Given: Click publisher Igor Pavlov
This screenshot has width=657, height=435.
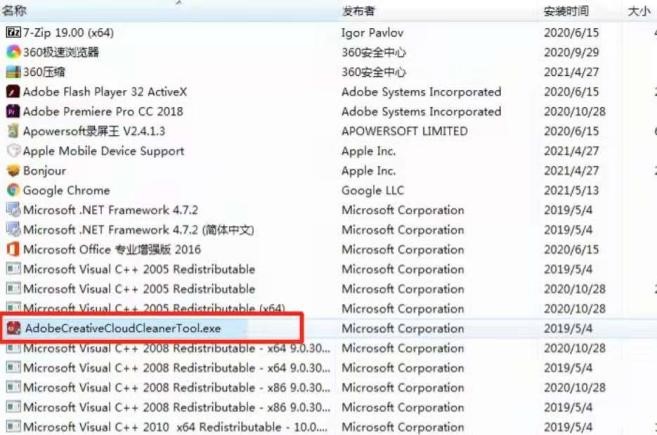Looking at the screenshot, I should [x=372, y=32].
